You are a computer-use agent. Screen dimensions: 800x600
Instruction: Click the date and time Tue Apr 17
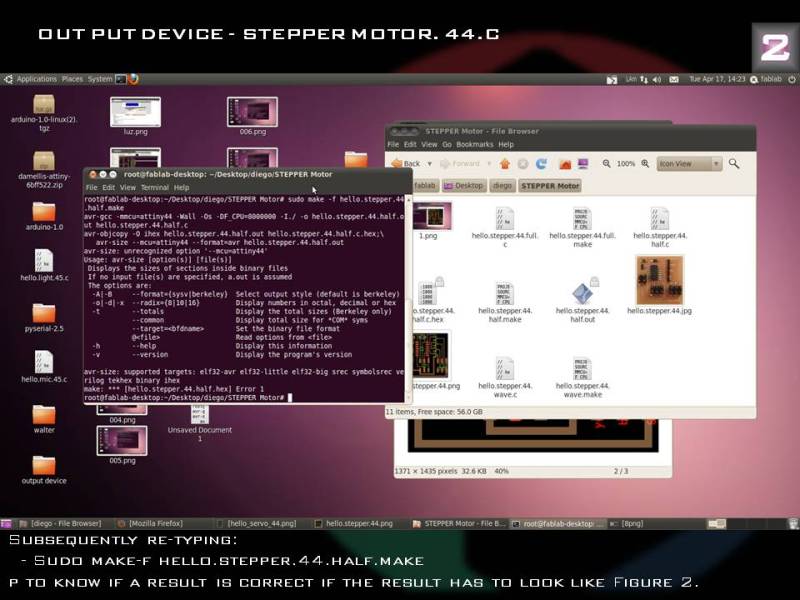(x=717, y=79)
